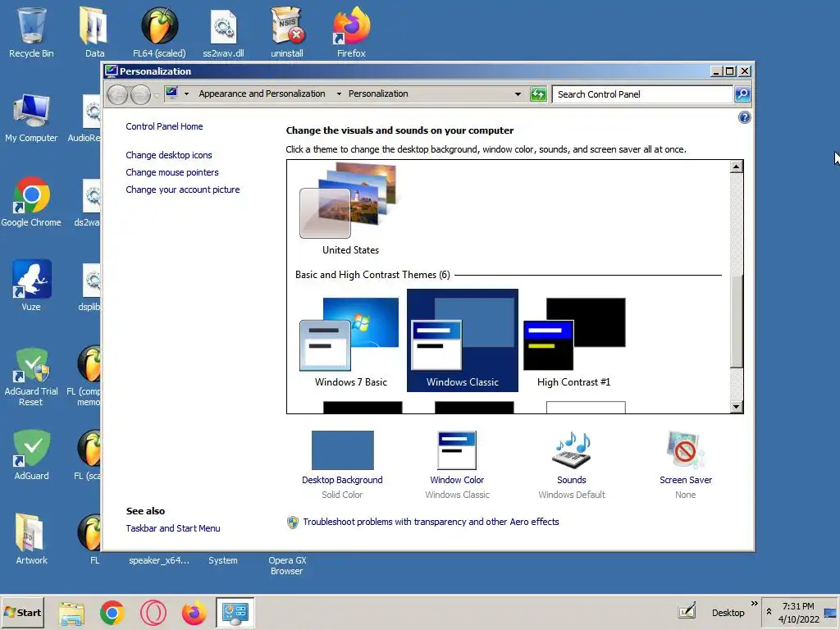Click the control panel icon in address bar
This screenshot has height=630, width=840.
[x=171, y=94]
